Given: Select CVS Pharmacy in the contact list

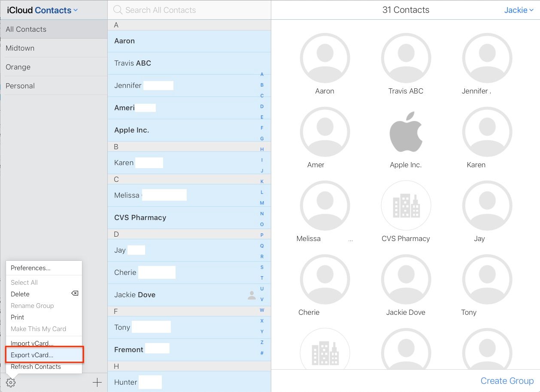Looking at the screenshot, I should pyautogui.click(x=189, y=218).
